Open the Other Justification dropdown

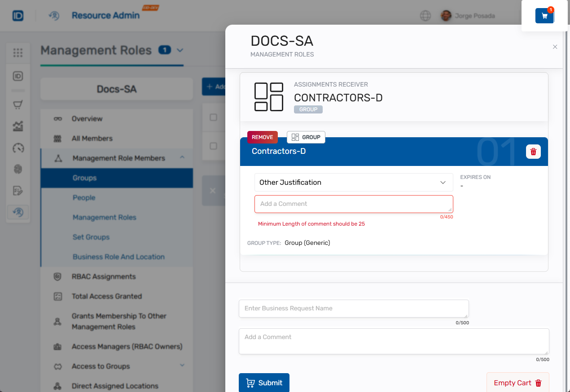[353, 183]
